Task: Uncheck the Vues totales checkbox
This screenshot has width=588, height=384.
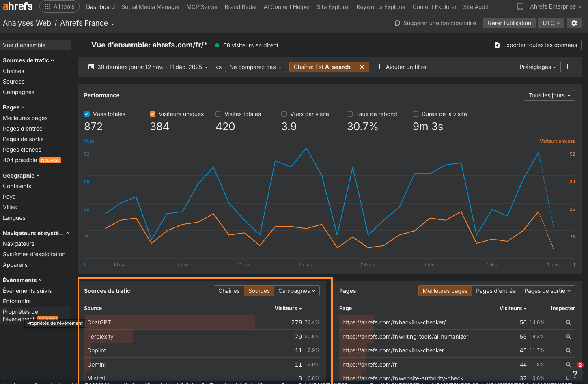Action: (87, 114)
